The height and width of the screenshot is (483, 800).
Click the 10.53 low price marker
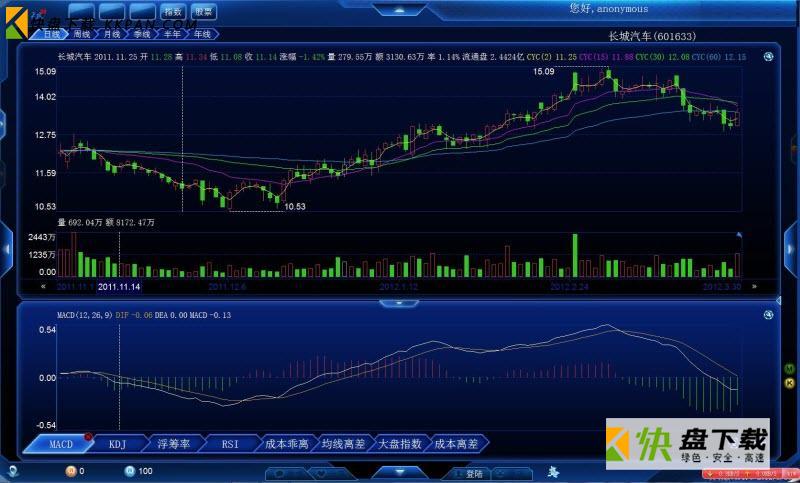(x=295, y=207)
